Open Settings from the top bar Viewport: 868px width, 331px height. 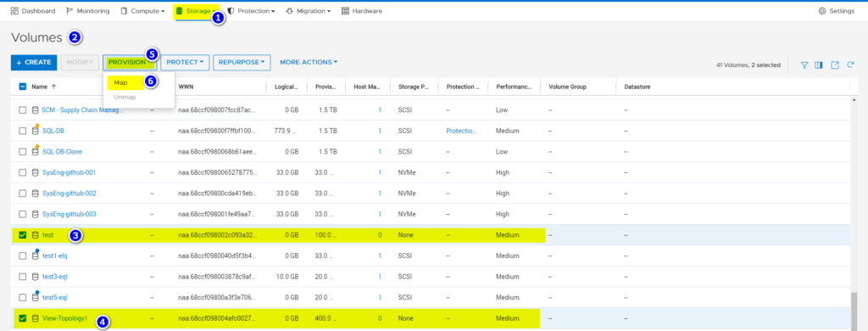pos(836,11)
